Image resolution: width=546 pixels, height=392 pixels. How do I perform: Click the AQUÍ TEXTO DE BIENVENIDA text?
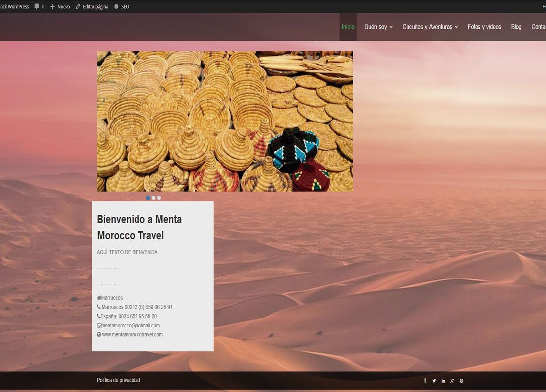[x=129, y=252]
